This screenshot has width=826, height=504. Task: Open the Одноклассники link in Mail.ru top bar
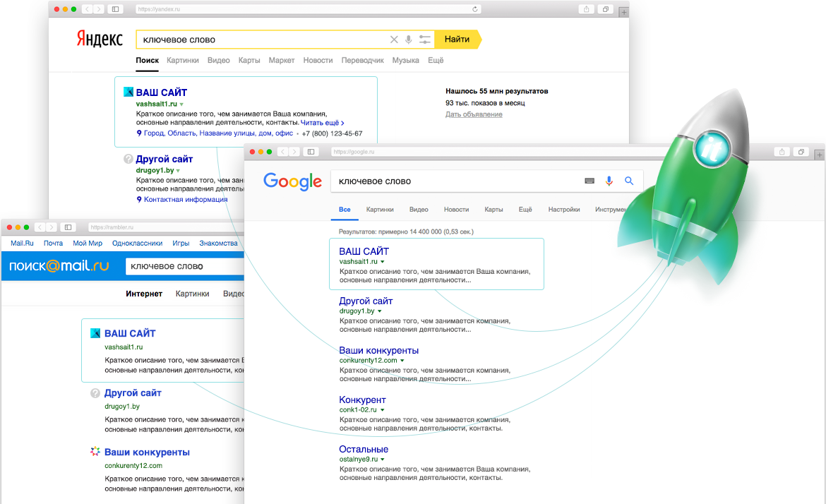tap(138, 244)
